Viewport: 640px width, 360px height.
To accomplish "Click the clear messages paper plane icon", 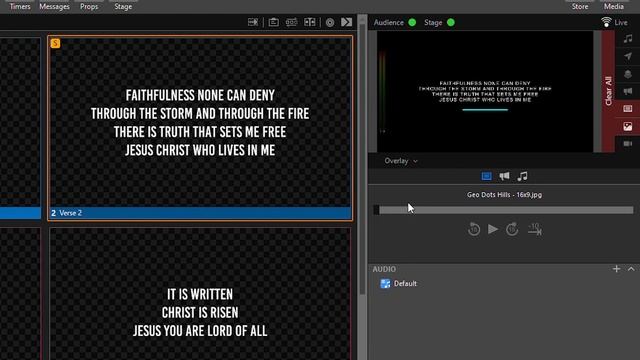I will (x=628, y=56).
